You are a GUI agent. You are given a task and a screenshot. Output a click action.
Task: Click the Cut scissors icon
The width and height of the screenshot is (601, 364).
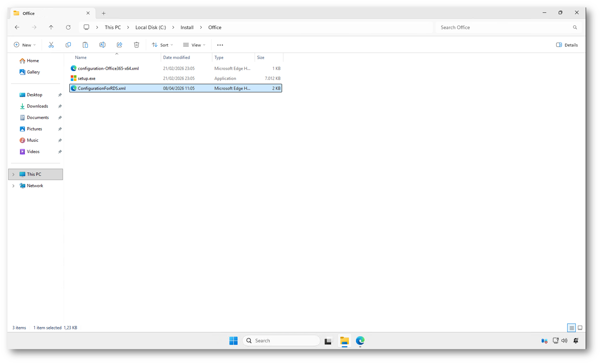tap(51, 45)
